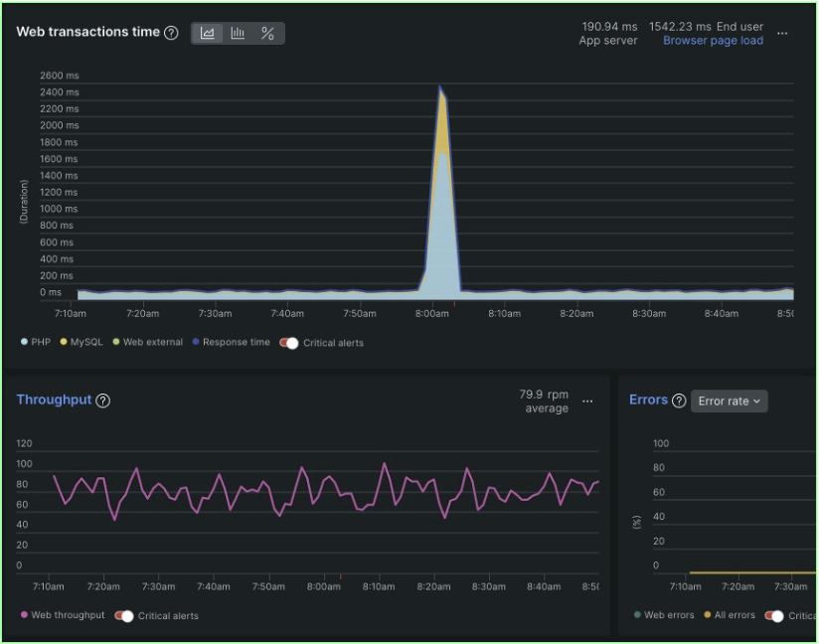This screenshot has width=819, height=644.
Task: Toggle the All errors legend entry
Action: coord(731,614)
